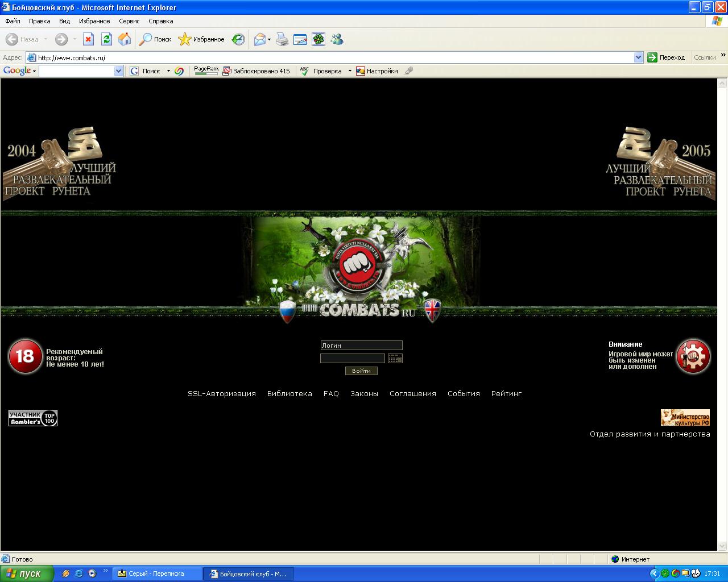
Task: Open Google toolbar Настройки
Action: point(377,71)
